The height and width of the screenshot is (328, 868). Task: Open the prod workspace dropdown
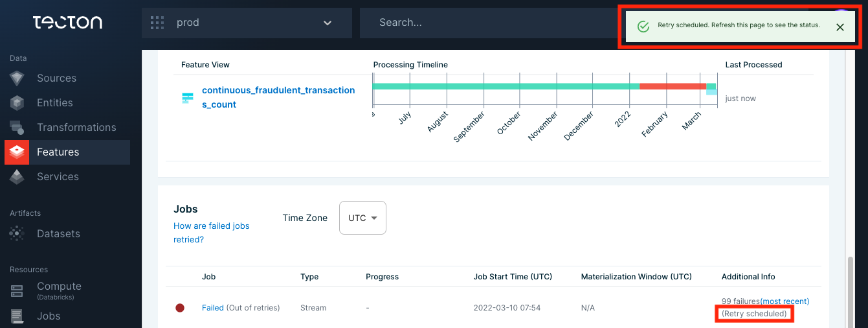point(247,23)
